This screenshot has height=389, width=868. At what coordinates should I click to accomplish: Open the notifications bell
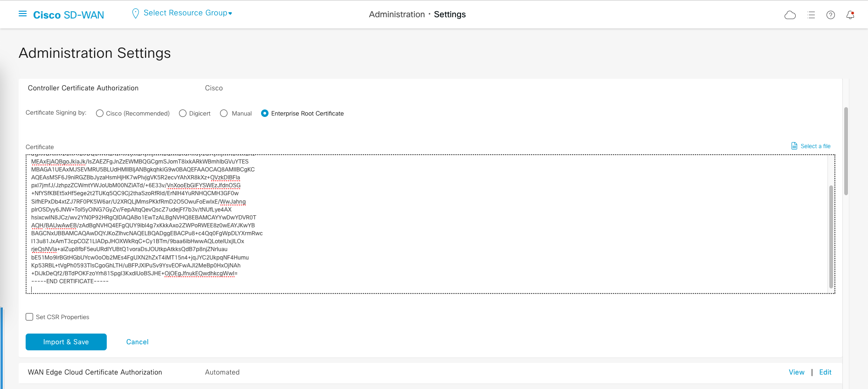(850, 15)
